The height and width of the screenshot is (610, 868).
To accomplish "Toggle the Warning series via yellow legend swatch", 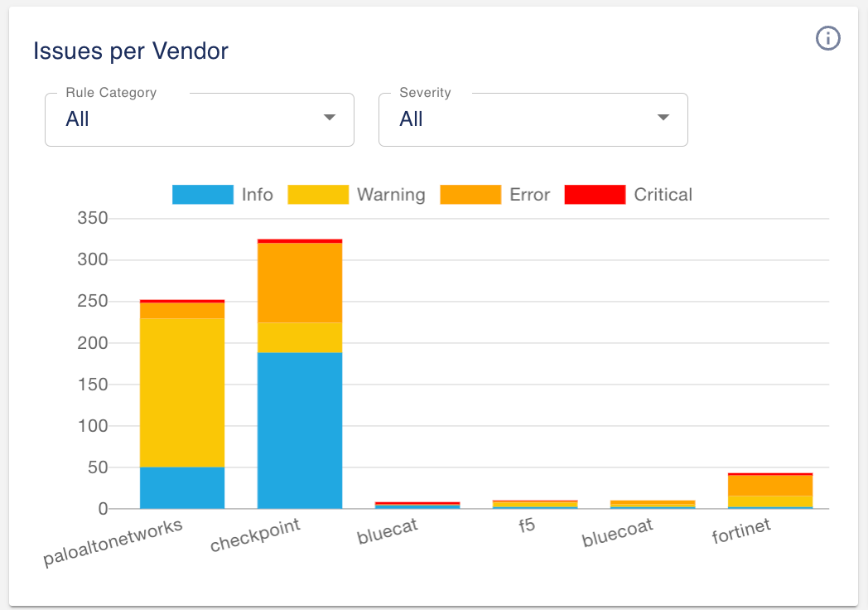I will coord(318,195).
